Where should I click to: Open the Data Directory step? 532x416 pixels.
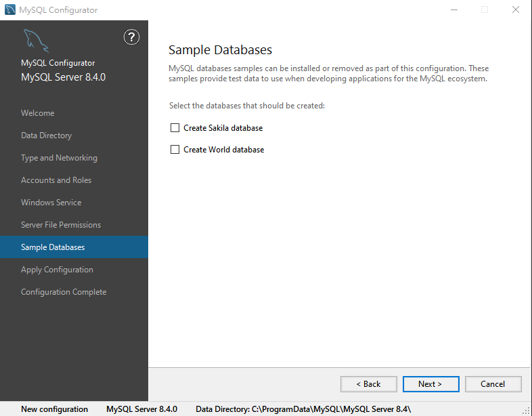[47, 136]
